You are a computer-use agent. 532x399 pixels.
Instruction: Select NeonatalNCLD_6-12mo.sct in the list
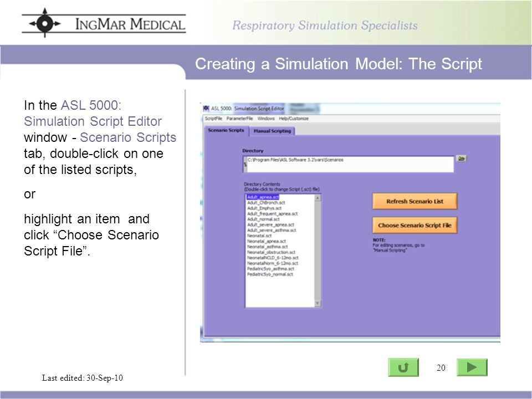tap(273, 258)
